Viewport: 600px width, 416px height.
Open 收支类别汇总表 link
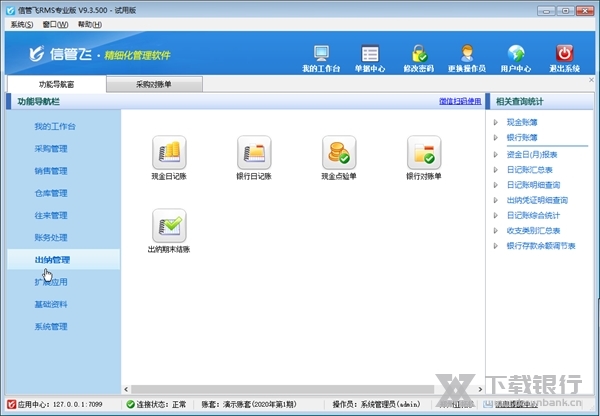(x=533, y=231)
